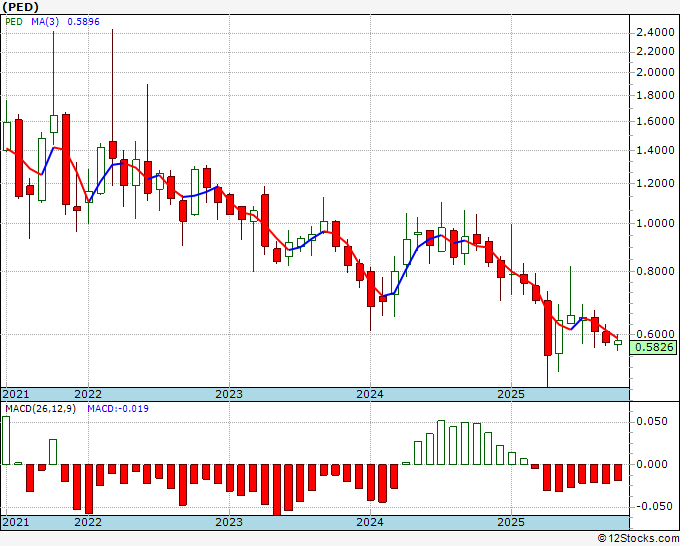Select the PED legend label
Image resolution: width=680 pixels, height=546 pixels.
point(14,22)
